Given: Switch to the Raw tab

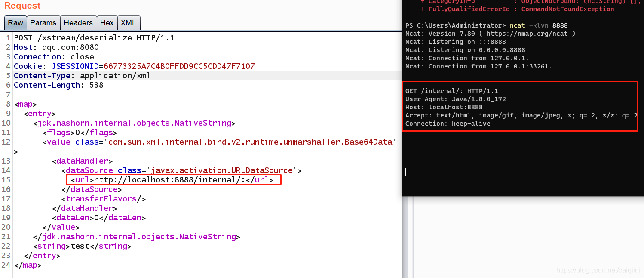Looking at the screenshot, I should click(15, 23).
